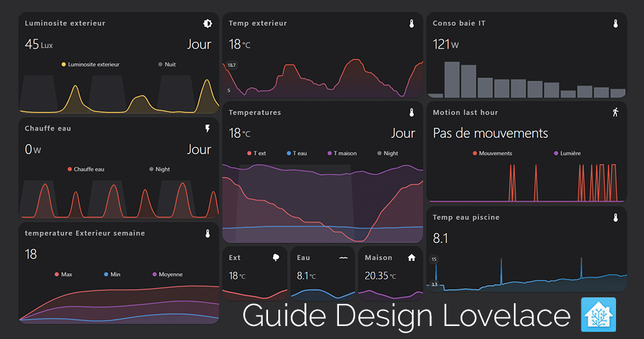Viewport: 644px width, 339px height.
Task: Toggle the Chauffe eau legend entry
Action: coord(86,169)
